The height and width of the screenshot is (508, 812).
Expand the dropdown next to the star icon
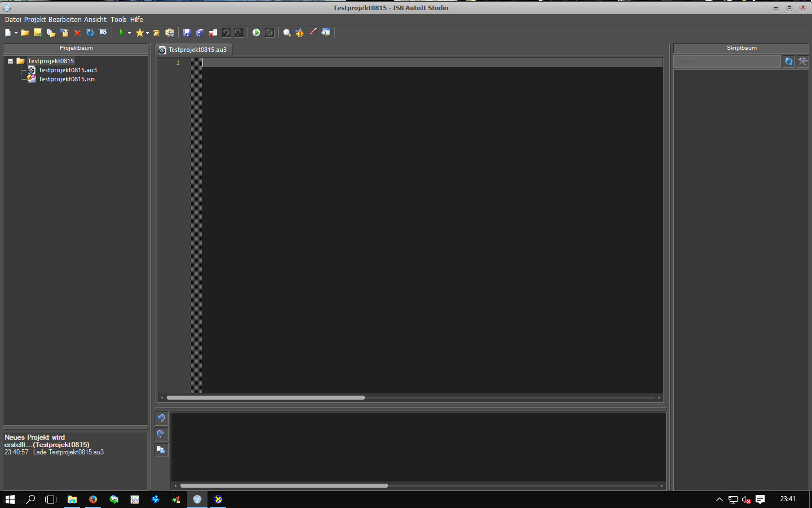pyautogui.click(x=148, y=33)
